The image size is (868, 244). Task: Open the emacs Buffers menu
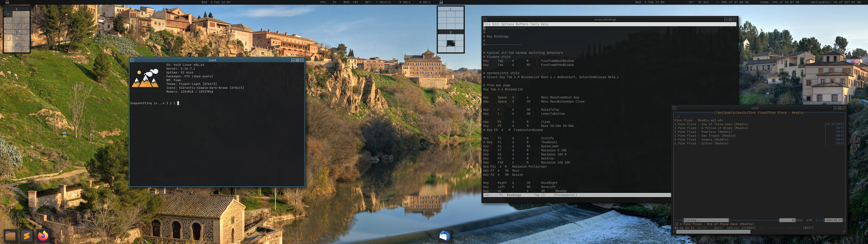pyautogui.click(x=522, y=24)
